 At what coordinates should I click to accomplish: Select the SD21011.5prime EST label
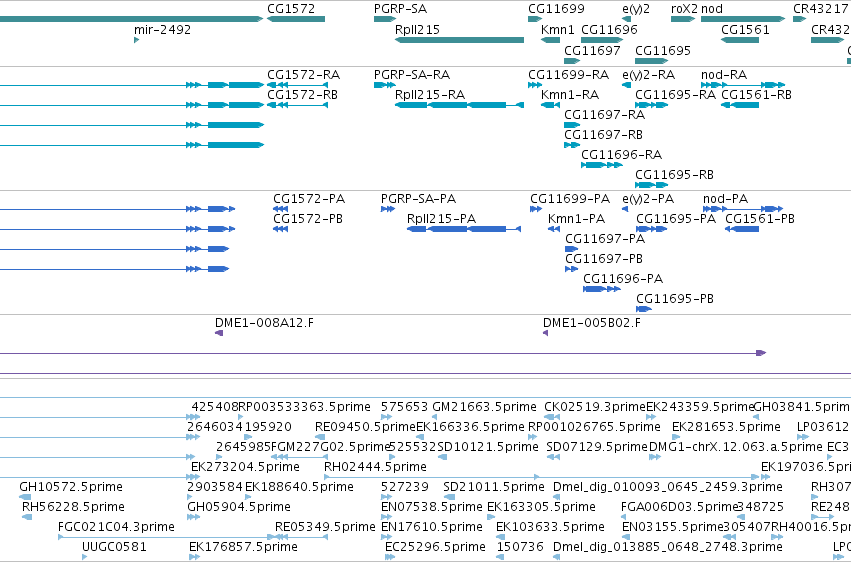493,487
